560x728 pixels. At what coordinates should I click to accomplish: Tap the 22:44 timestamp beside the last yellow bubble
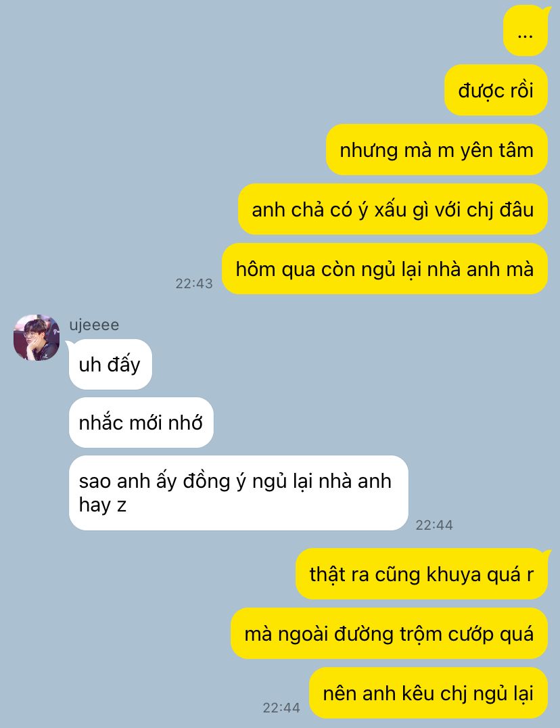point(281,708)
